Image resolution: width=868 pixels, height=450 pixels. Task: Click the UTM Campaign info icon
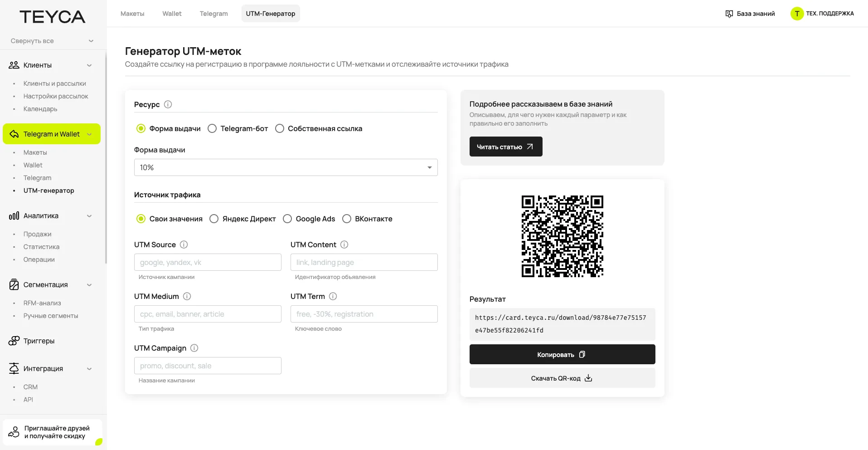tap(194, 348)
